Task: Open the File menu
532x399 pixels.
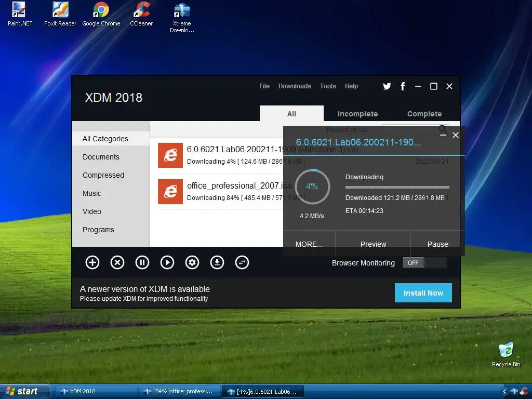Action: point(264,86)
